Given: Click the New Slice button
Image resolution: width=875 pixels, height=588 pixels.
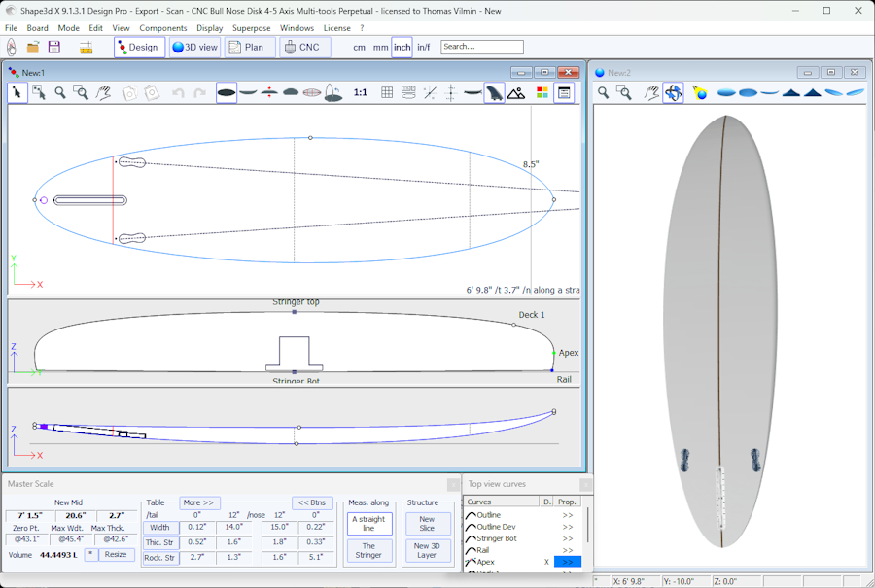Looking at the screenshot, I should coord(427,524).
